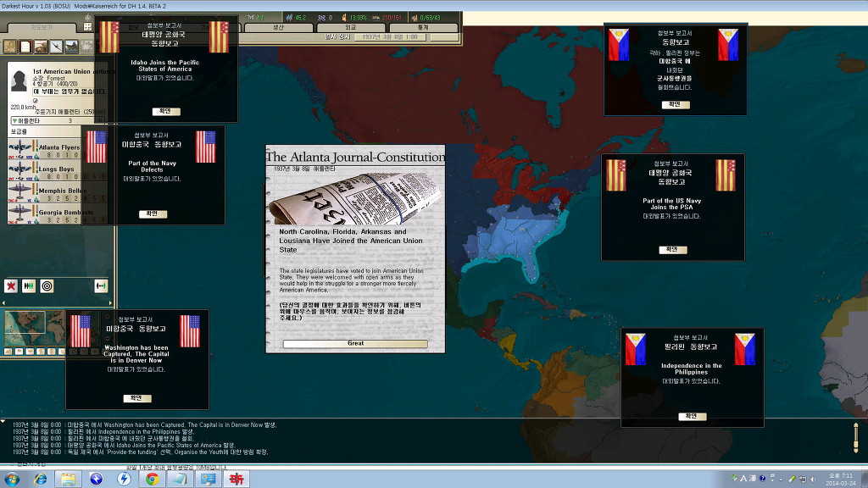Open the 지도보기 map view tab
This screenshot has width=868, height=488.
click(41, 27)
